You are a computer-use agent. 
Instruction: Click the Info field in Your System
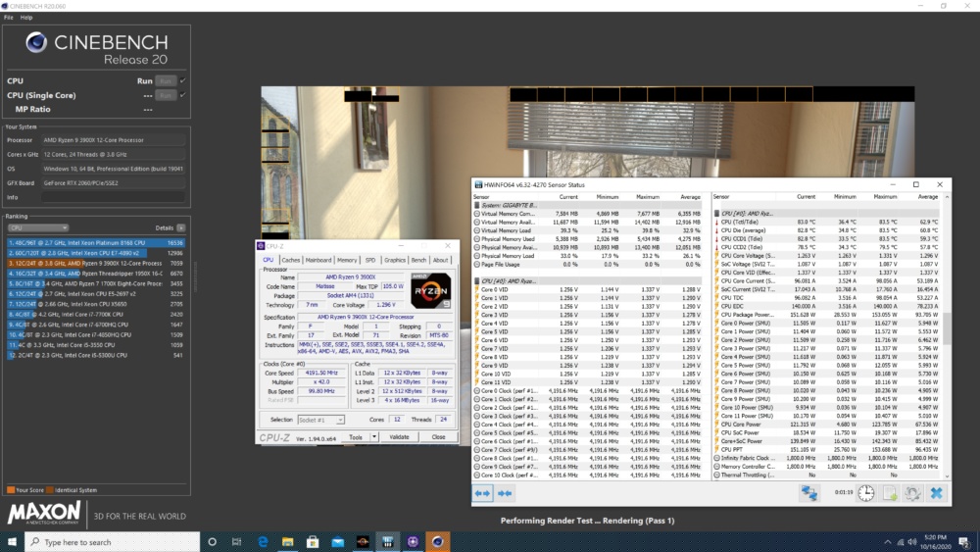click(113, 197)
